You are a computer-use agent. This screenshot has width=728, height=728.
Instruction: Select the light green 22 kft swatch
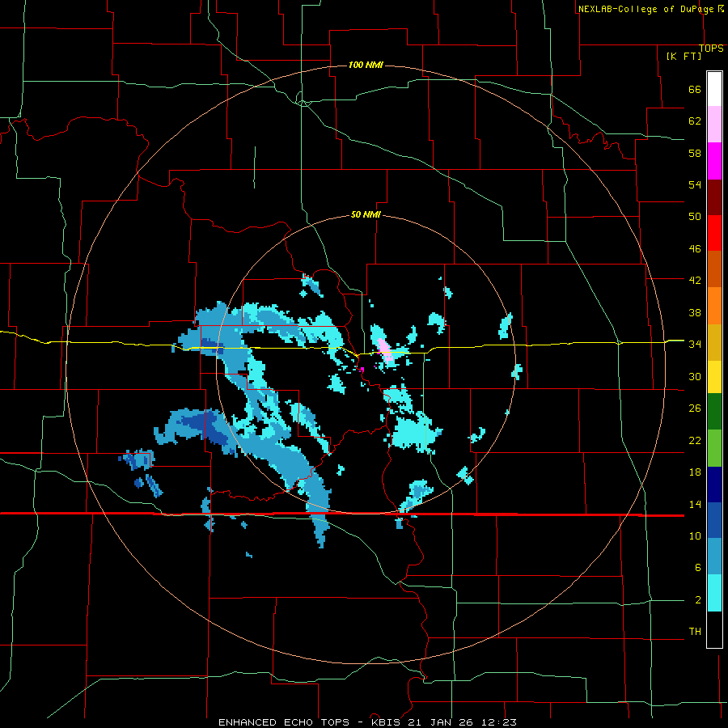point(714,448)
